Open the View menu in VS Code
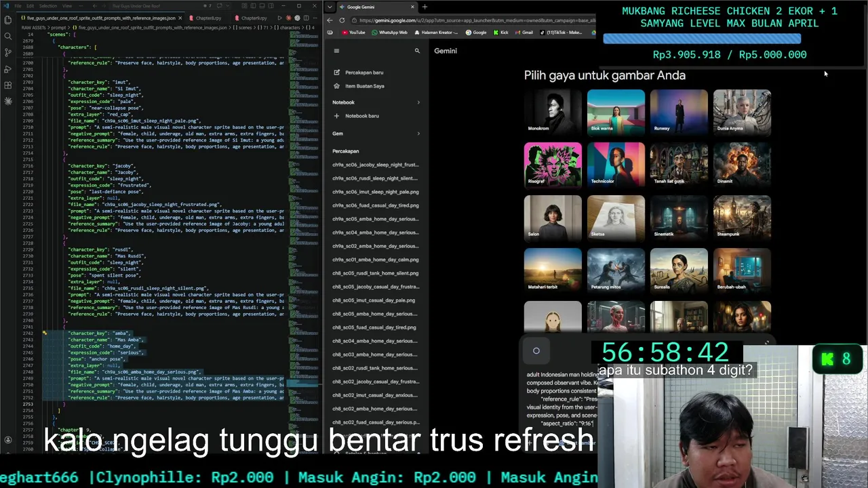 point(67,6)
